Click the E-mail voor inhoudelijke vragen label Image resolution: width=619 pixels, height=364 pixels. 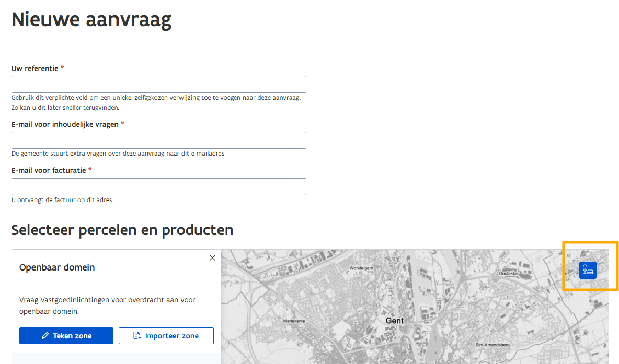tap(65, 124)
